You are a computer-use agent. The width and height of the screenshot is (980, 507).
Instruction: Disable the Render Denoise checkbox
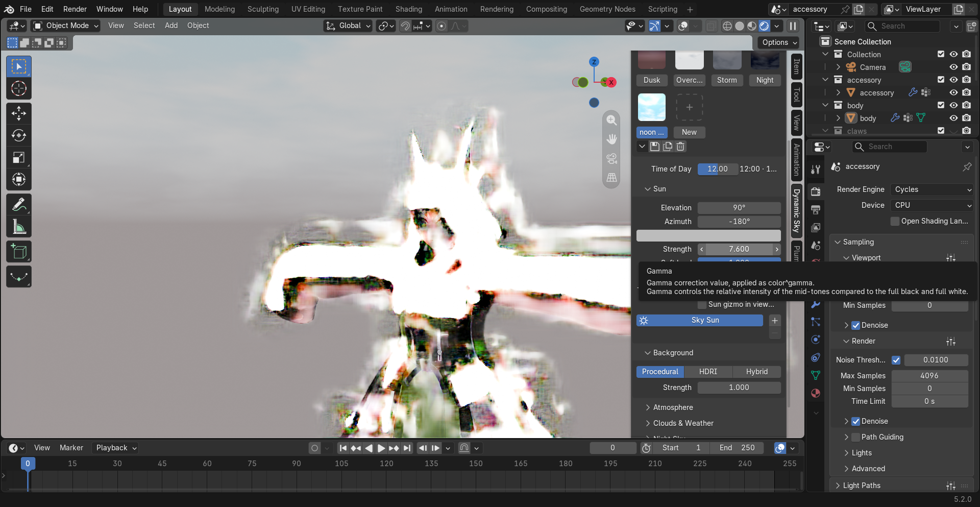point(856,421)
